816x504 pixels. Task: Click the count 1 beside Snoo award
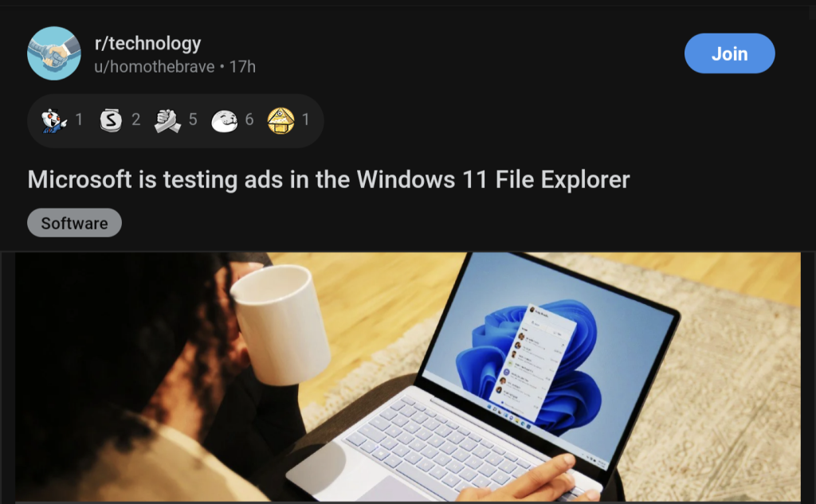tap(79, 119)
